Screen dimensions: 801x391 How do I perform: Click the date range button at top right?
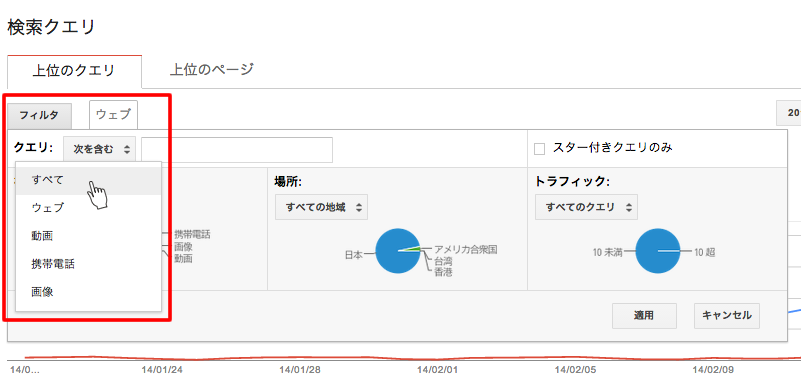coord(789,113)
